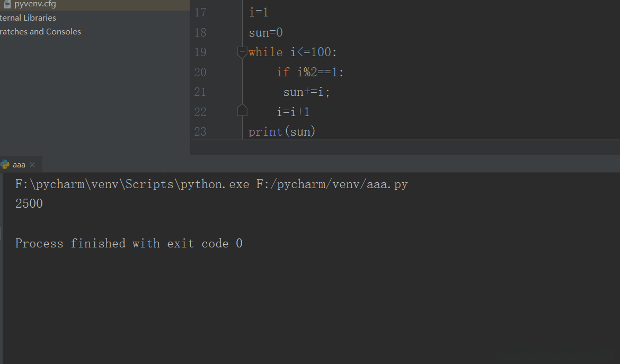The height and width of the screenshot is (364, 620).
Task: Place cursor on 'sun=0' code line
Action: pyautogui.click(x=265, y=32)
